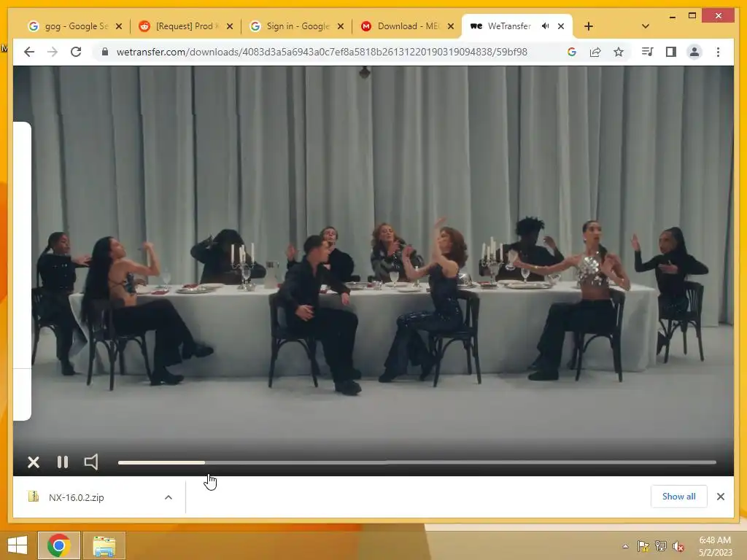
Task: Click the Google icon in address bar
Action: coord(572,52)
